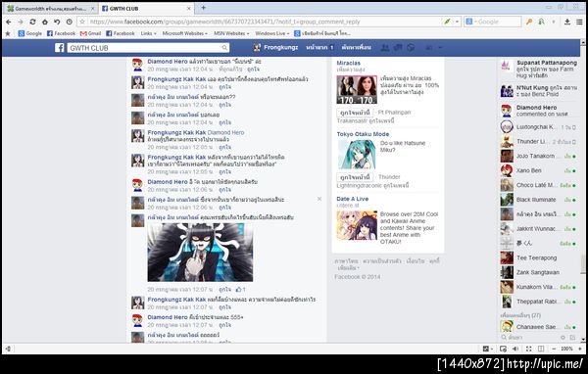Toggle split screen view in status bar
Viewport: 588px width, 374px height.
541,349
